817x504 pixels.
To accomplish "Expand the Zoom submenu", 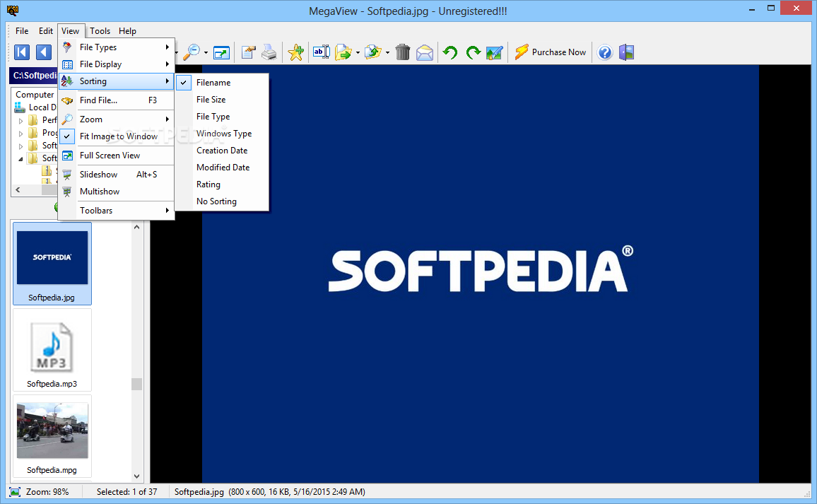I will click(x=116, y=119).
